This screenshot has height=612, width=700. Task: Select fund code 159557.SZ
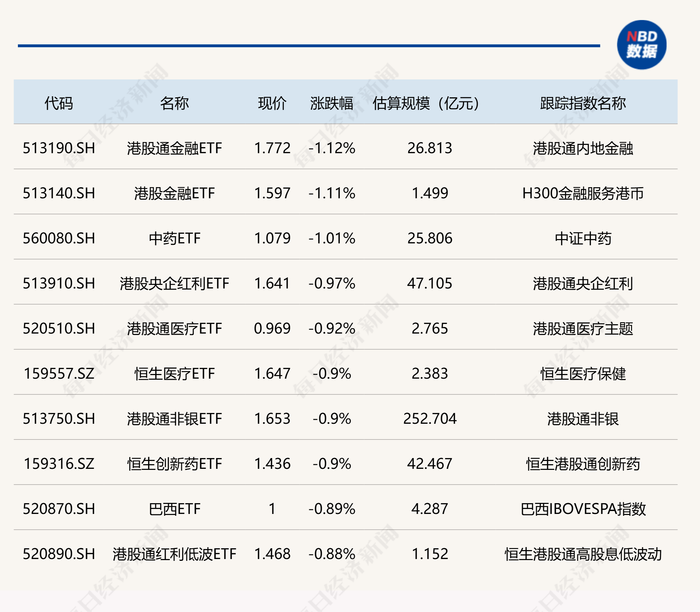pos(59,374)
